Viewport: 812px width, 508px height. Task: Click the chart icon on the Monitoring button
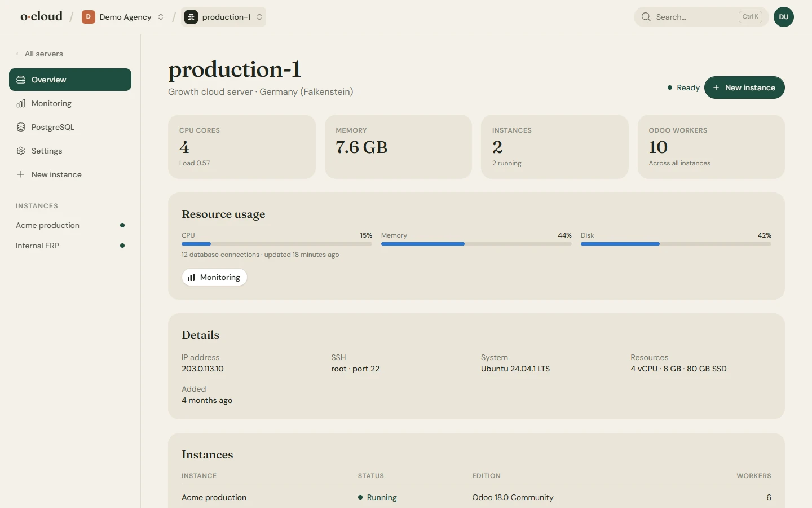point(191,277)
